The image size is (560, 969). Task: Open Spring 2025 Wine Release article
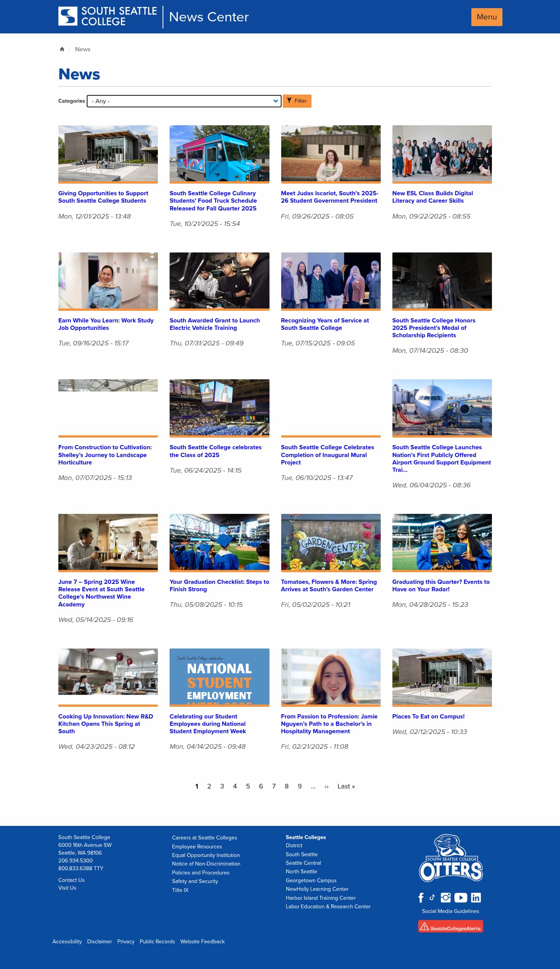tap(101, 593)
